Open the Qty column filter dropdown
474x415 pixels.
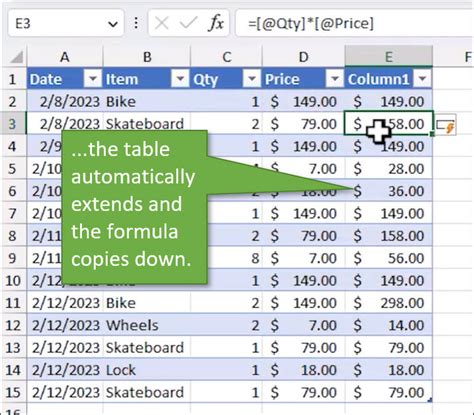[x=252, y=79]
